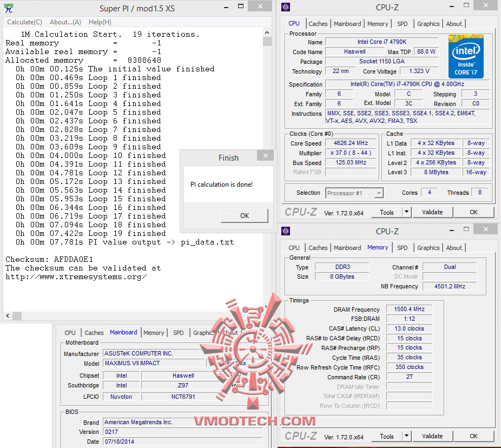Switch to Mainboard tab in top CPU-Z

(347, 24)
